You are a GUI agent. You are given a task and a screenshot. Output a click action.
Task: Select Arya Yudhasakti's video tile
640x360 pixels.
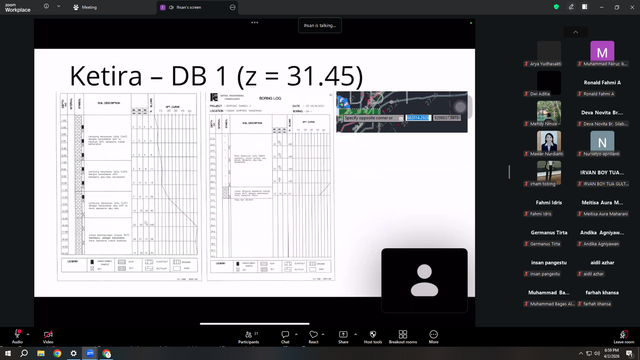tap(549, 52)
